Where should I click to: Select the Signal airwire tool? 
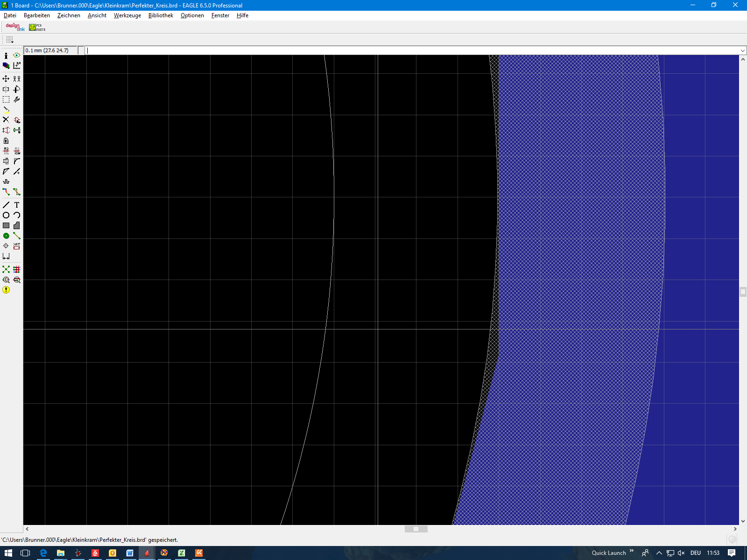[17, 236]
